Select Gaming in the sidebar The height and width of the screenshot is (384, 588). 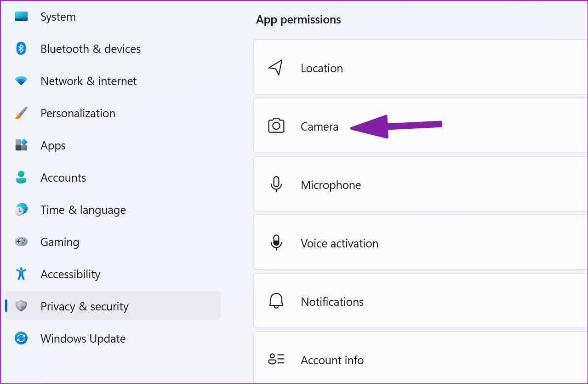pyautogui.click(x=113, y=242)
